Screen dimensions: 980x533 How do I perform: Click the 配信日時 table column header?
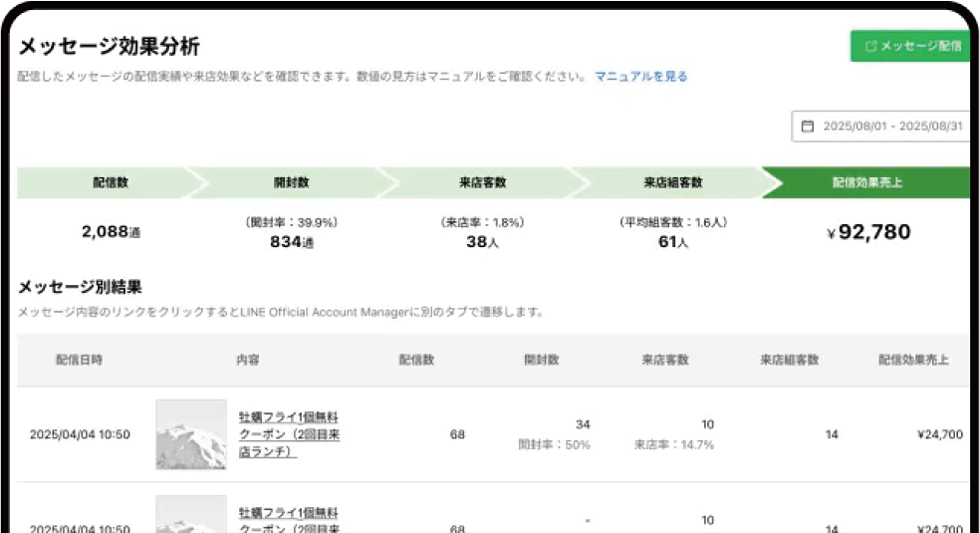tap(79, 360)
